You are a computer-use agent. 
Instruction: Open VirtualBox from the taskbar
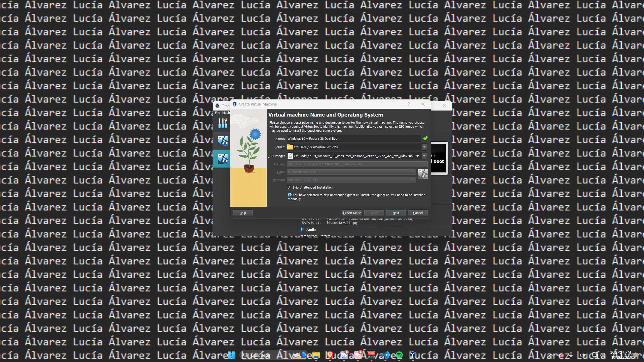[x=412, y=355]
